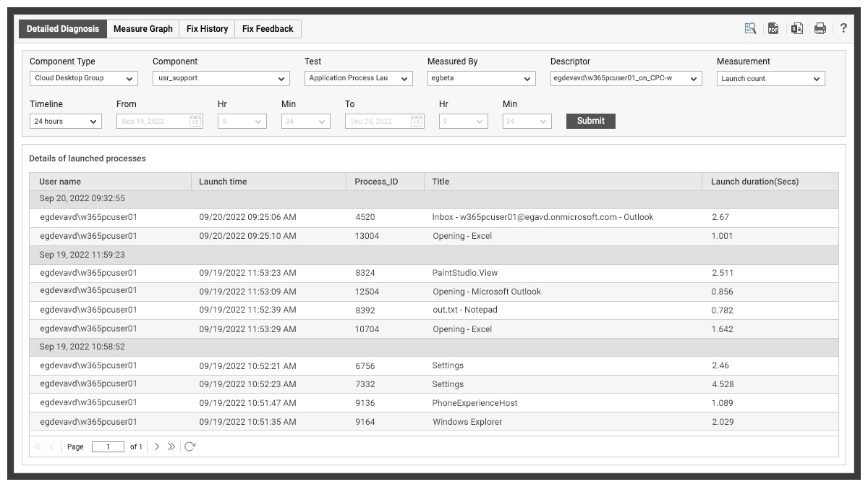The image size is (868, 487).
Task: Open the From Hr dropdown
Action: coord(242,122)
